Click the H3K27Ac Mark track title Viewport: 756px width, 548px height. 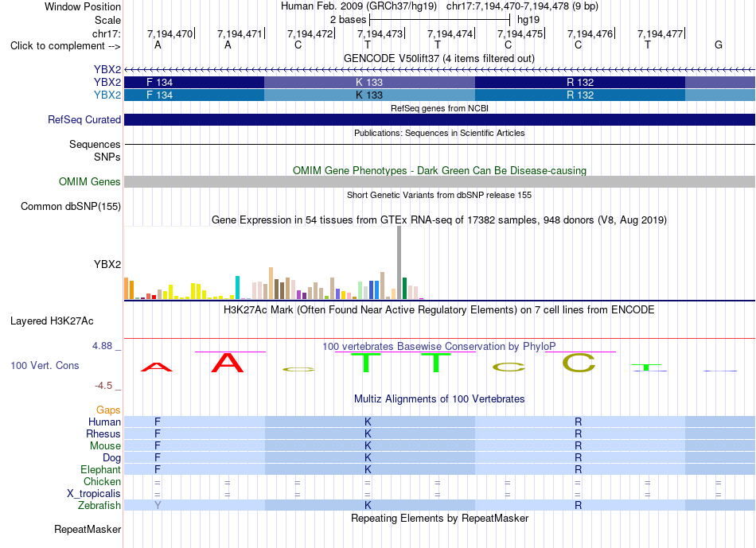pos(439,309)
